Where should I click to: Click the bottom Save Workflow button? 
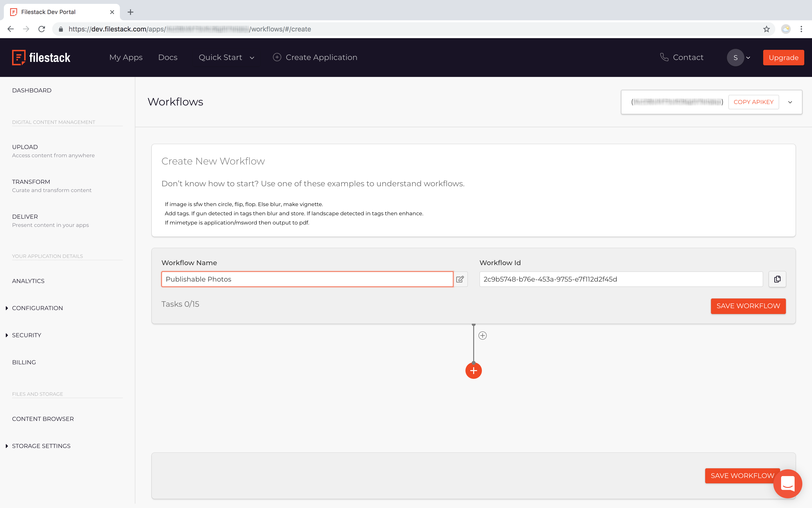point(742,476)
